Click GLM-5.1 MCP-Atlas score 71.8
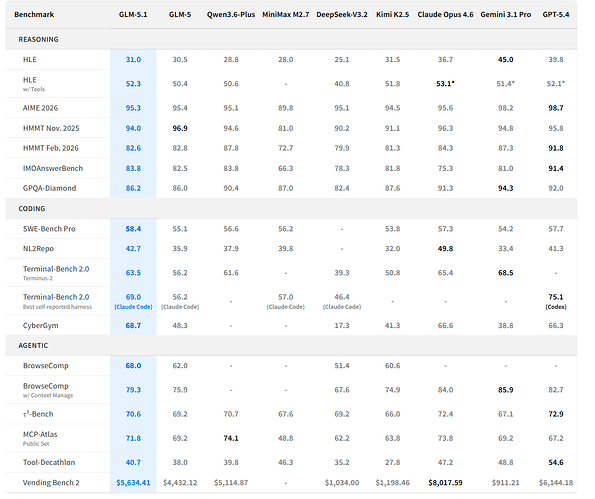Viewport: 595px width, 499px height. pos(133,438)
